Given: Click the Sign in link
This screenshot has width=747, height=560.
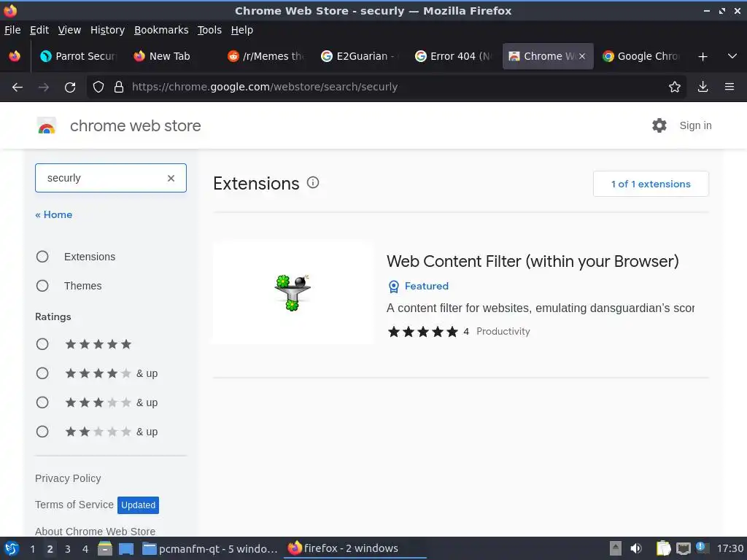Looking at the screenshot, I should 695,125.
